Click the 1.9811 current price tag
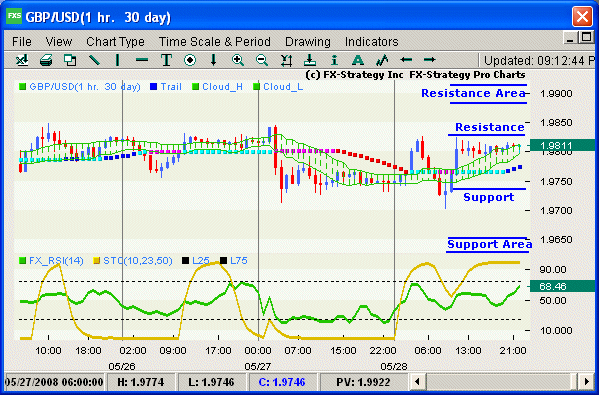The width and height of the screenshot is (599, 395). [562, 146]
